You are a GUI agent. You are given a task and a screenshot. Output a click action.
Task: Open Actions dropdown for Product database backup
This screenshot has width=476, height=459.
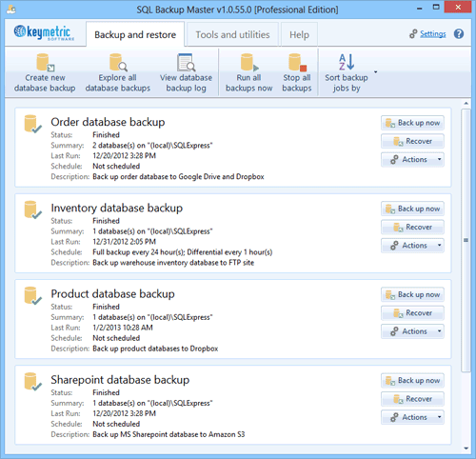412,331
